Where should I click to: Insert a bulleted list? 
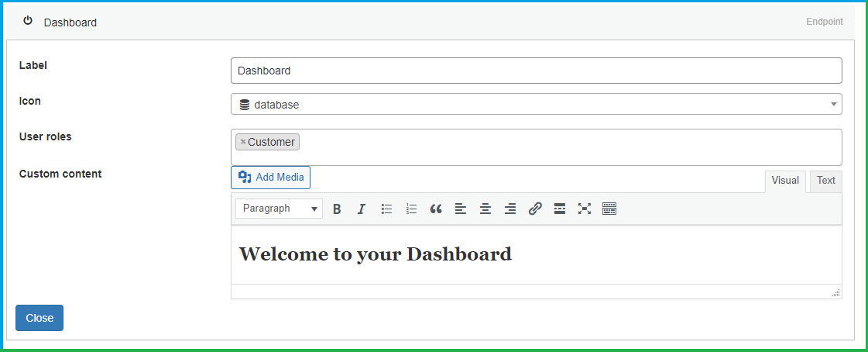(386, 209)
